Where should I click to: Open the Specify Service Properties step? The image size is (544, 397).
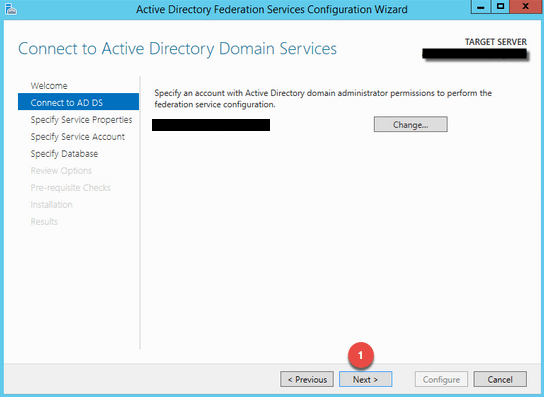click(x=81, y=120)
